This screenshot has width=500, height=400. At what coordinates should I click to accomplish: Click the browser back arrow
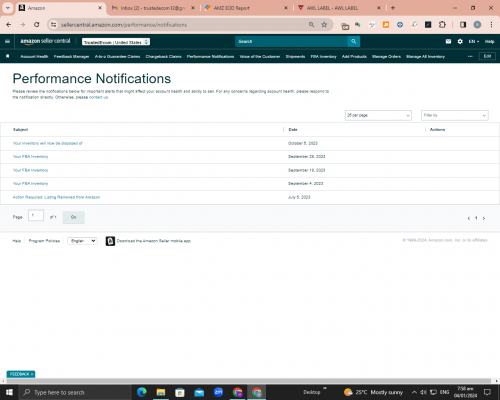coord(9,25)
